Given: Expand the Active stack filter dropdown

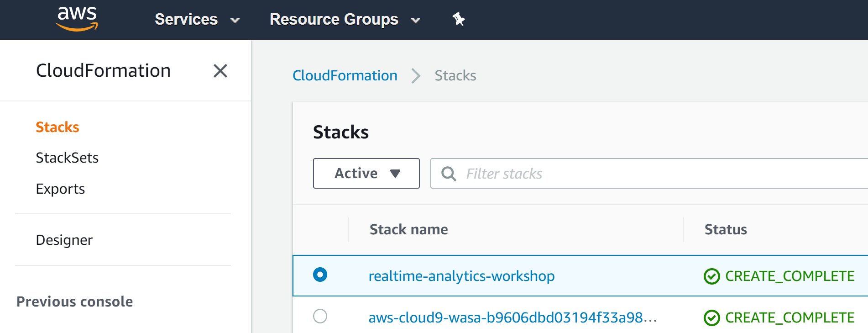Looking at the screenshot, I should (366, 174).
